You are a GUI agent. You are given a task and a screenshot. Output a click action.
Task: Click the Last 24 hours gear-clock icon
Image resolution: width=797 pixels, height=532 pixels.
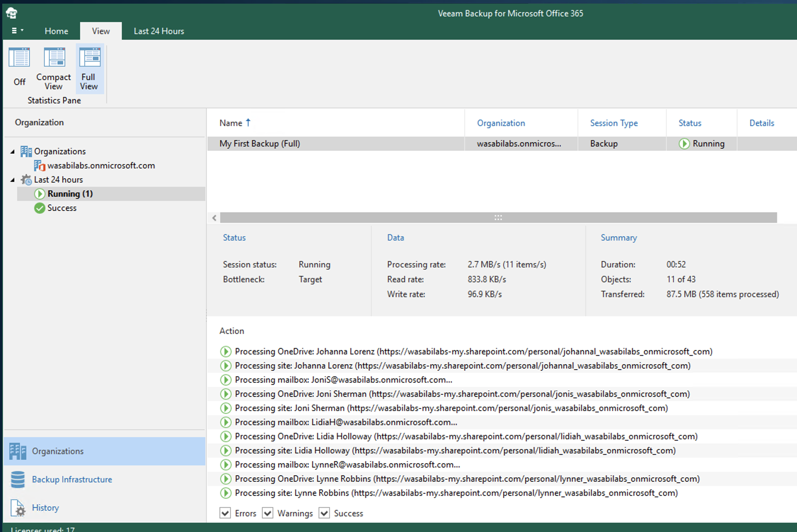click(26, 180)
